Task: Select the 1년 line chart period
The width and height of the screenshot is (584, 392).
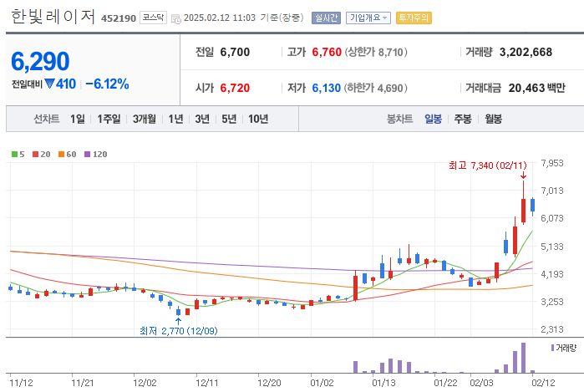Action: (175, 119)
